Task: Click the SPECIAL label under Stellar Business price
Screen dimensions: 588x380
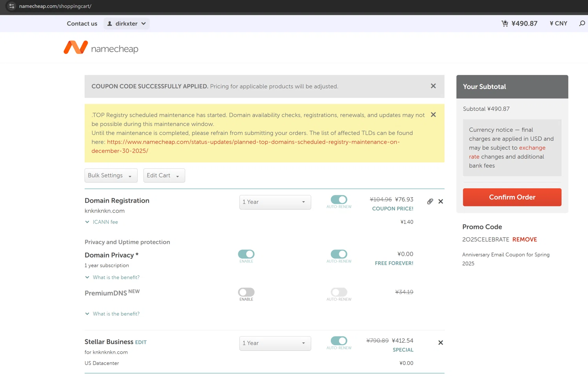Action: (x=403, y=350)
